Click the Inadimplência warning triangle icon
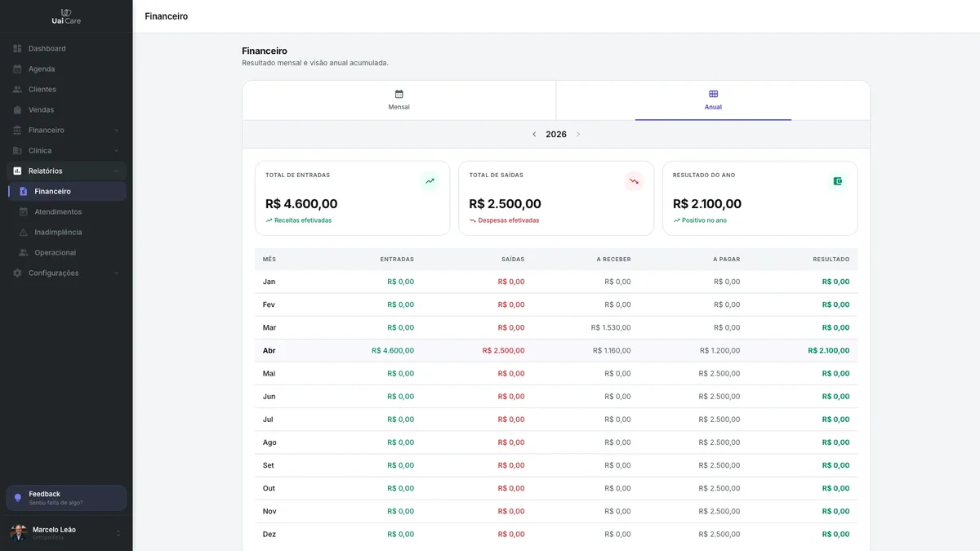The width and height of the screenshot is (980, 551). [24, 233]
